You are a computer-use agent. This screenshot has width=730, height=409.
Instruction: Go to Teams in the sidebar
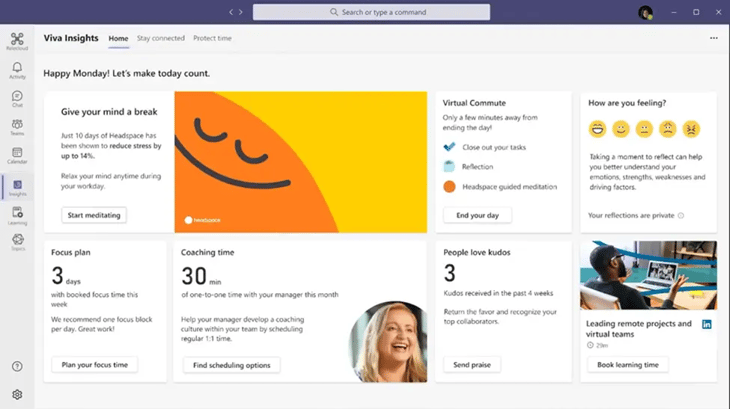click(x=17, y=127)
